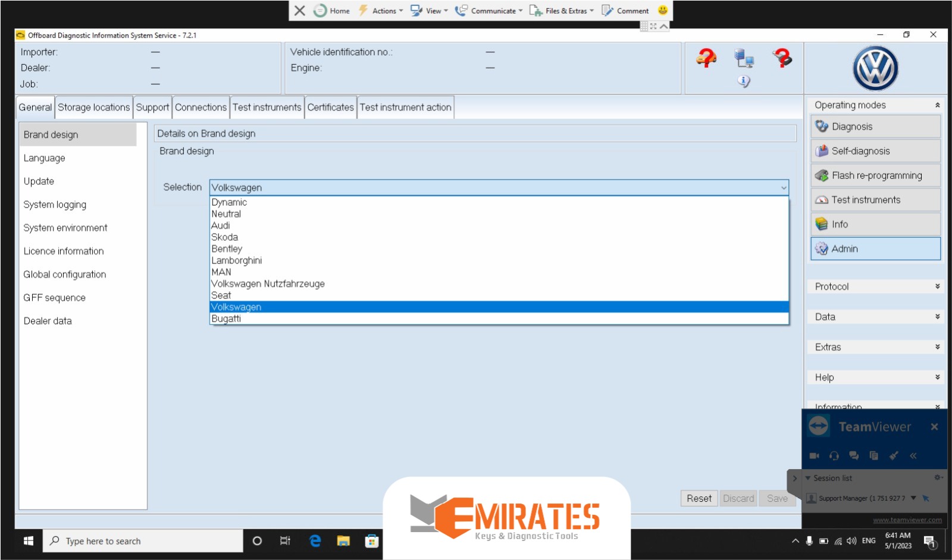The width and height of the screenshot is (952, 560).
Task: Click the full screen icon under TeamViewer toolbar
Action: (x=653, y=26)
